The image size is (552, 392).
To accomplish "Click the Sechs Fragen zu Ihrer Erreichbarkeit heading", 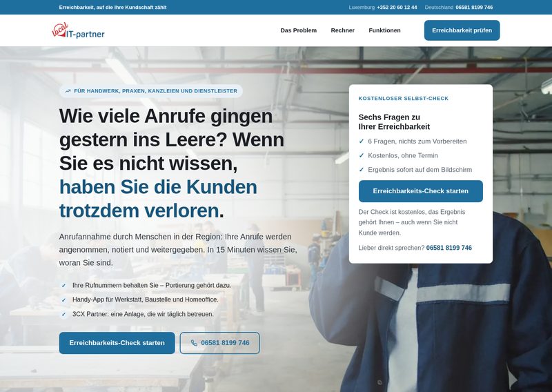I will coord(394,122).
